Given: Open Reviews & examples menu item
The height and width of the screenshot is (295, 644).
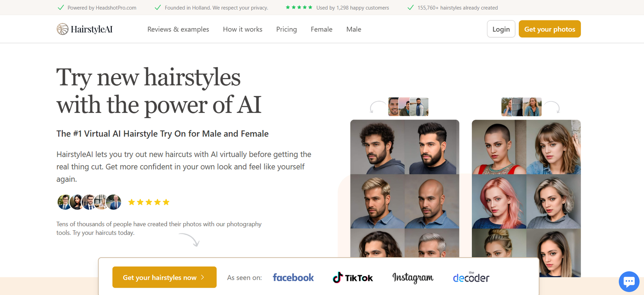Looking at the screenshot, I should [x=178, y=29].
